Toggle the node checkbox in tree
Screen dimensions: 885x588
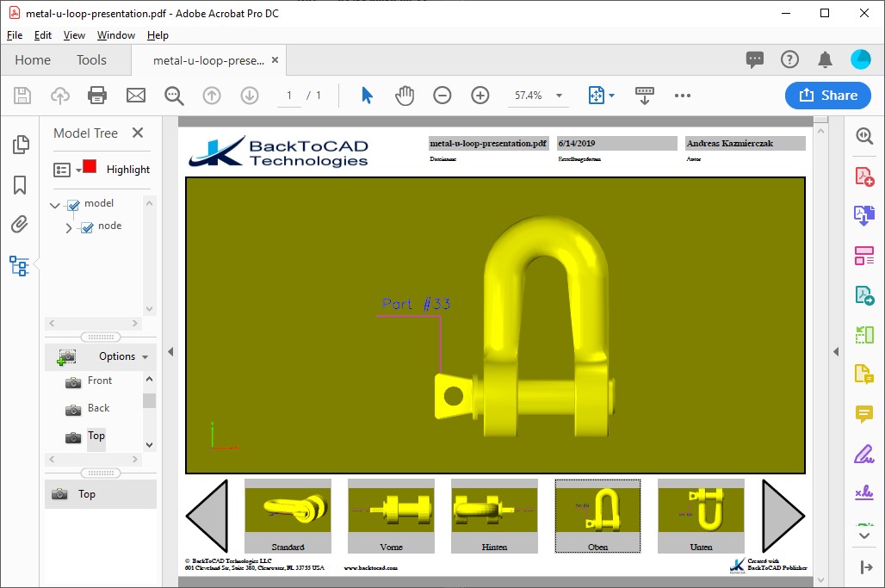(87, 228)
